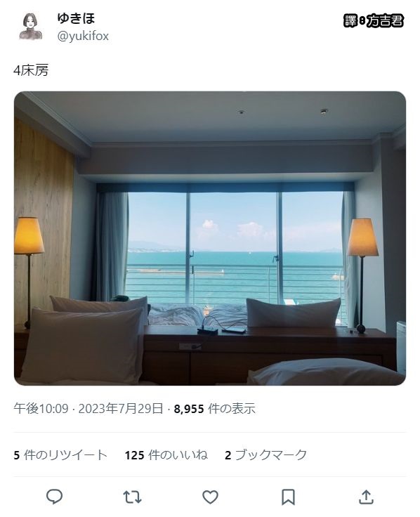This screenshot has height=517, width=420.
Task: Click the share upload icon
Action: tap(366, 497)
